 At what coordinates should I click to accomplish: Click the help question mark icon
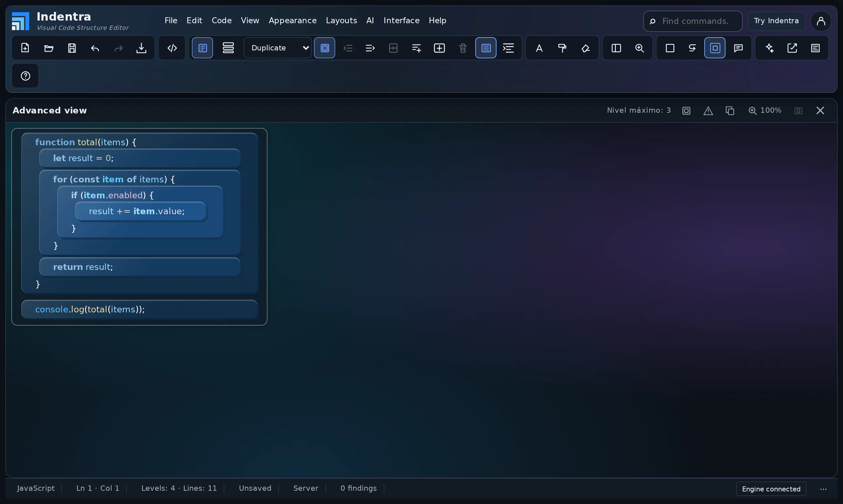[26, 76]
